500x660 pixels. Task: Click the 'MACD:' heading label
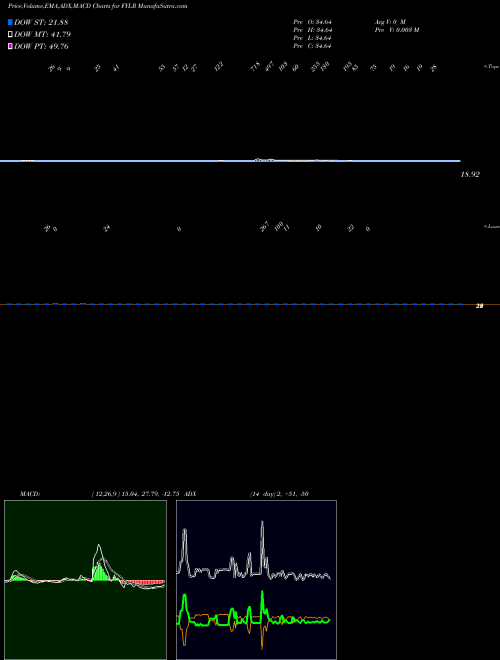pyautogui.click(x=30, y=494)
